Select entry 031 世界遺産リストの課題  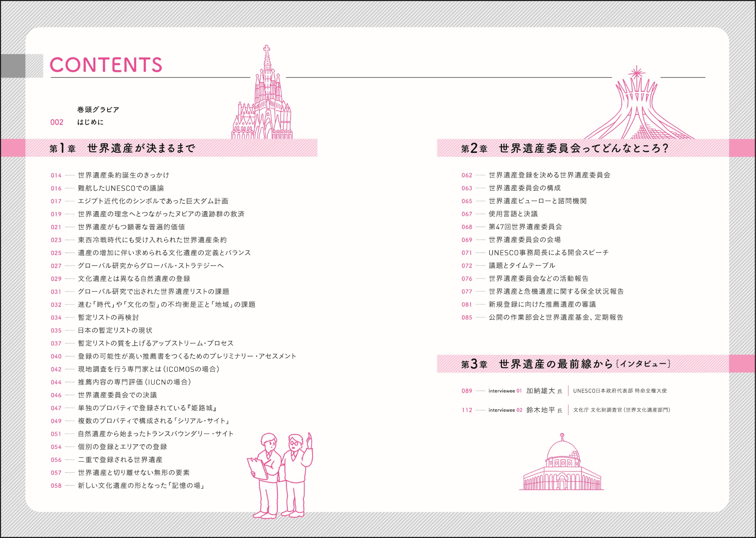(x=140, y=292)
